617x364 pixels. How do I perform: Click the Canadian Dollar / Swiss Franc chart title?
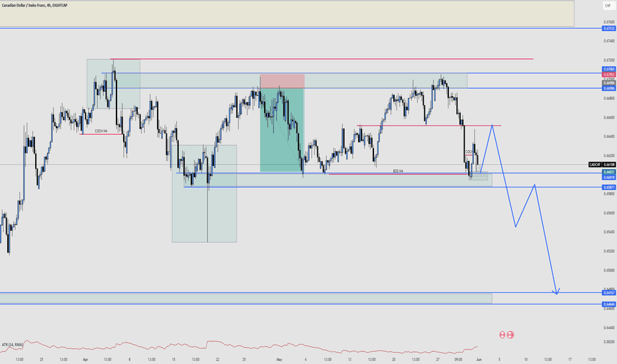pyautogui.click(x=34, y=5)
